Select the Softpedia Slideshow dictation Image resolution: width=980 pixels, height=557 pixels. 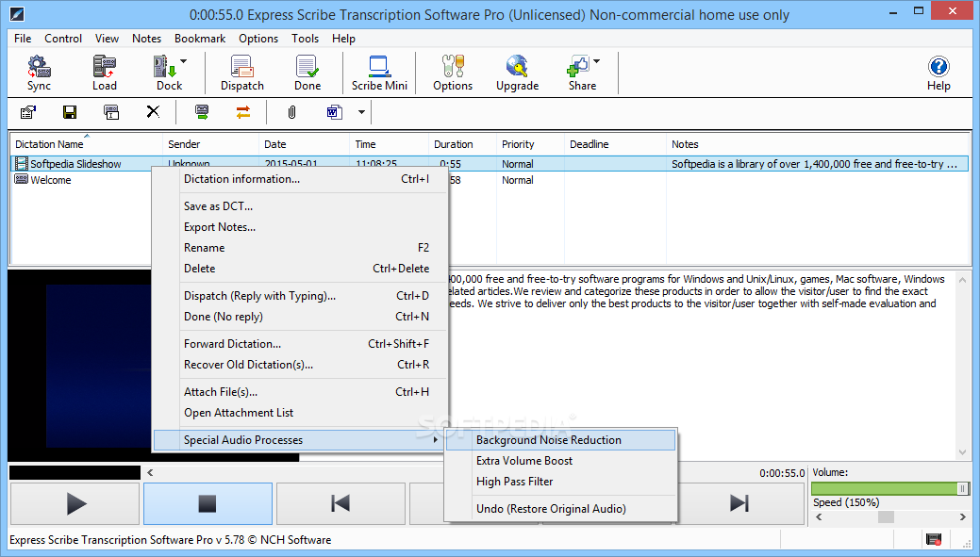pos(490,164)
